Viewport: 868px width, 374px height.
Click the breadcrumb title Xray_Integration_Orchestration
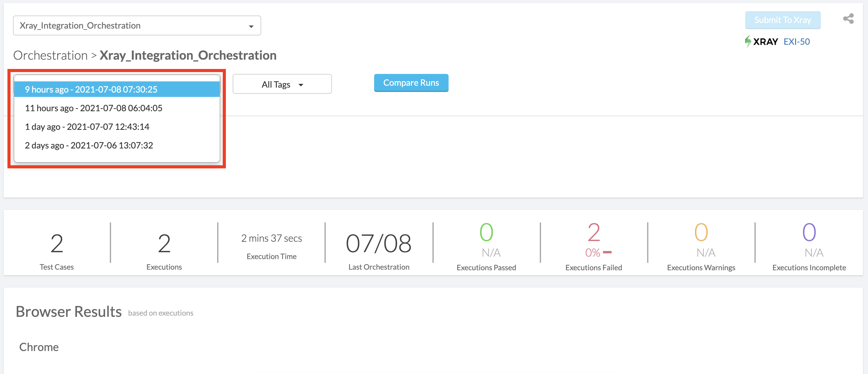coord(188,55)
